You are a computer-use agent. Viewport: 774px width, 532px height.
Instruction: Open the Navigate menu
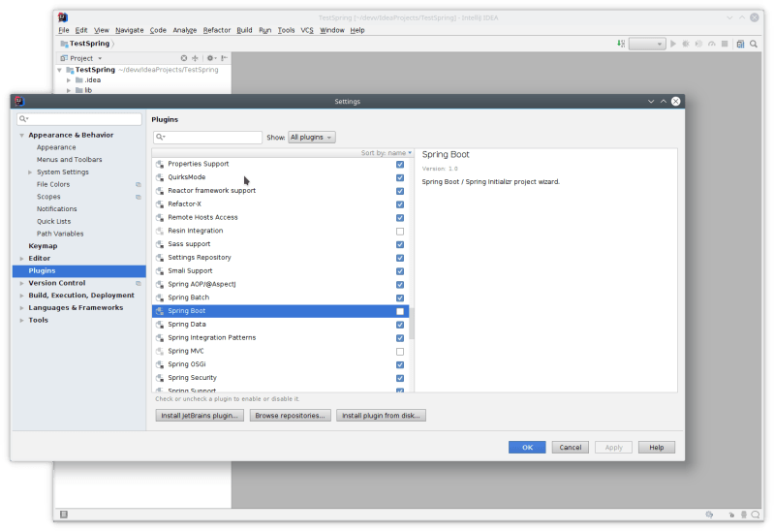[130, 30]
